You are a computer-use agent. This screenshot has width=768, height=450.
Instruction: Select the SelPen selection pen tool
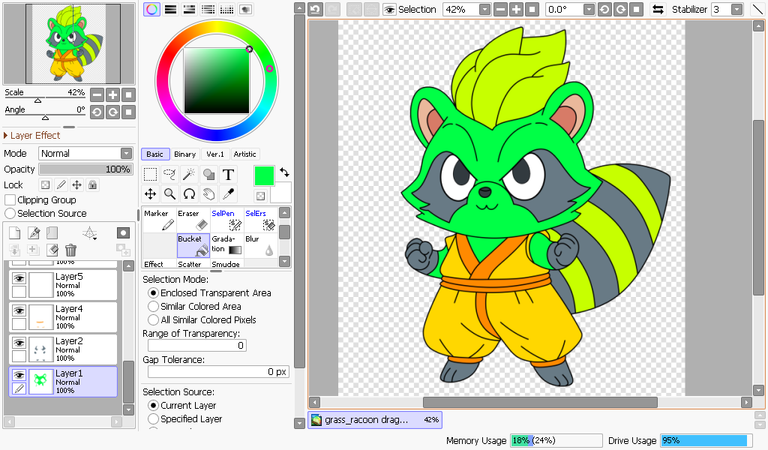227,220
